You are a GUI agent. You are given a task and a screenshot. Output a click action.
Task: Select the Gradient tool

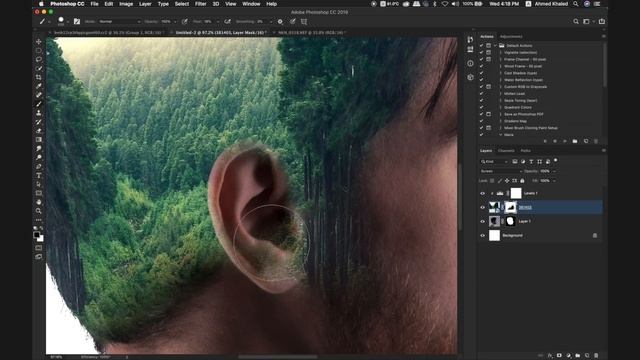point(39,140)
